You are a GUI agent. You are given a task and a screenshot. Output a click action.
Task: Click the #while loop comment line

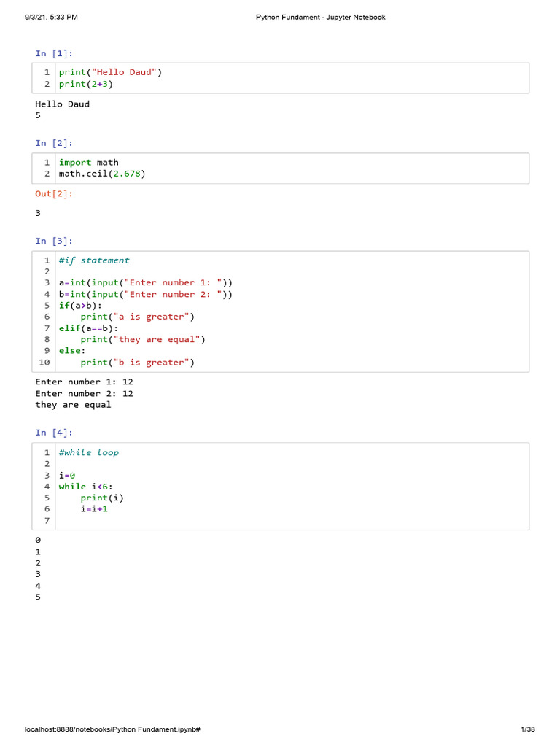89,452
